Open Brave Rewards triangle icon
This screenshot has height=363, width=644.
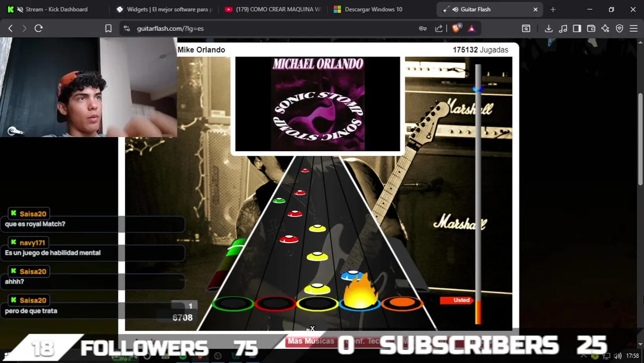tap(472, 29)
